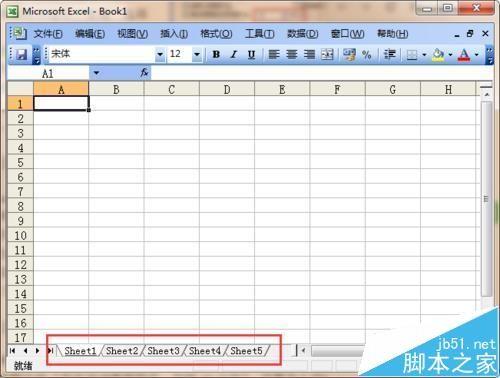Select column H header

448,89
